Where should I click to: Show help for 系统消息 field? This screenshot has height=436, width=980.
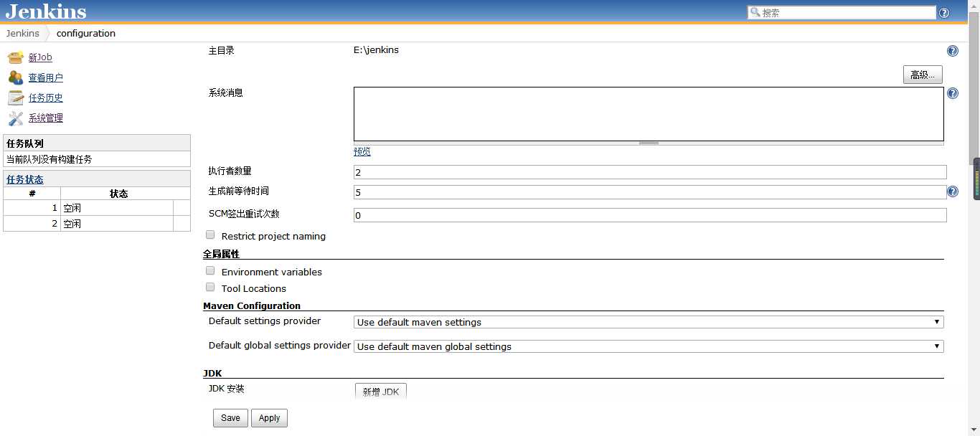point(953,93)
